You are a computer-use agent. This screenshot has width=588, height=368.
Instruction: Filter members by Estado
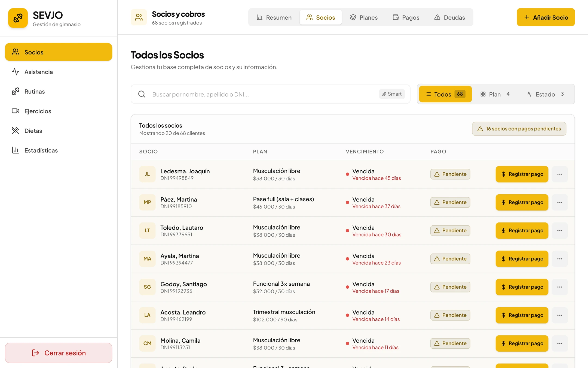[x=545, y=94]
